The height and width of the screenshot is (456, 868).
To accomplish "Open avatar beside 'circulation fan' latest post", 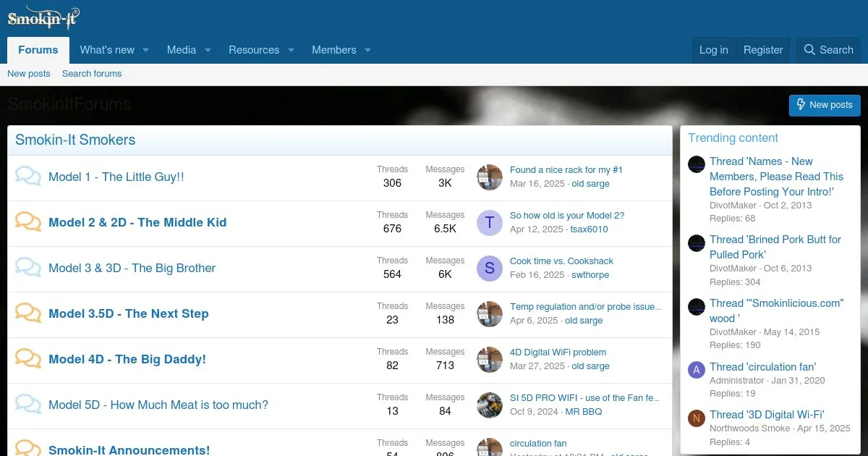I will click(x=490, y=447).
